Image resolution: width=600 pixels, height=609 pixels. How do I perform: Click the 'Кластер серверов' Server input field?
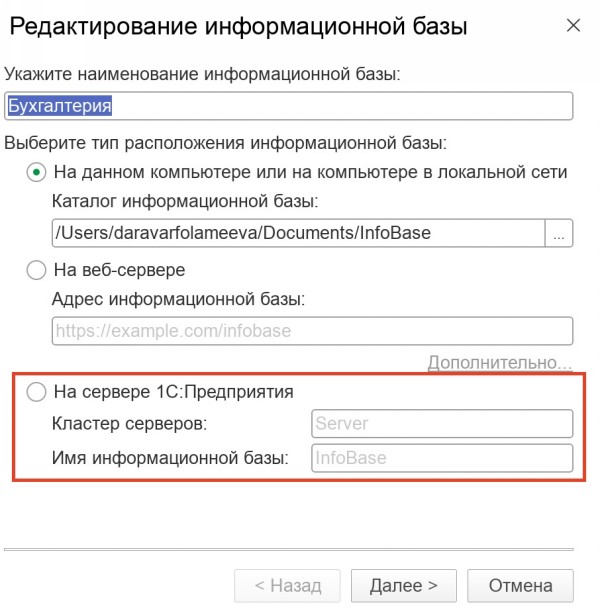point(441,423)
